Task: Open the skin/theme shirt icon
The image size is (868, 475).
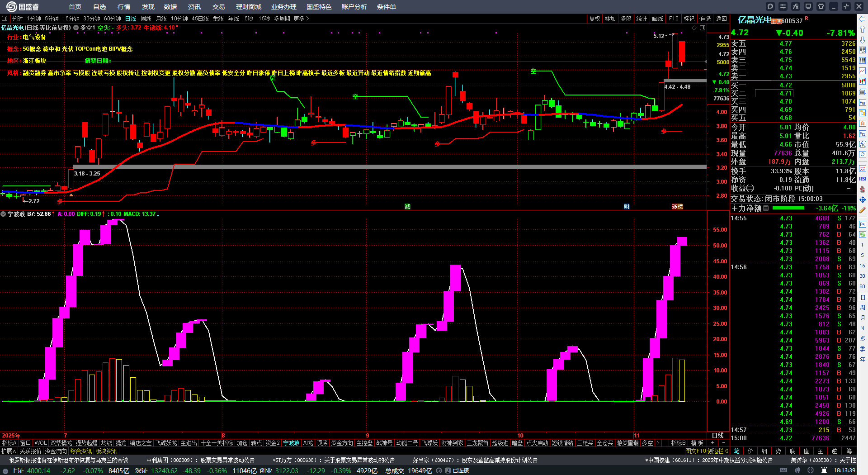Action: (821, 6)
